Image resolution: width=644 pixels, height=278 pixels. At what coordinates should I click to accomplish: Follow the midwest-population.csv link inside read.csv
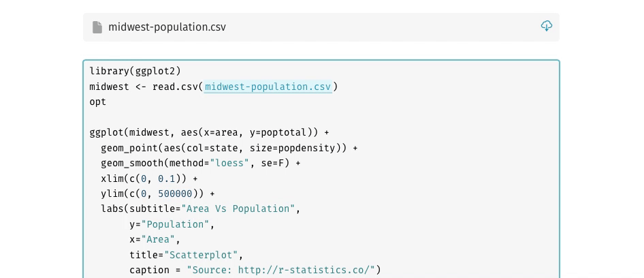[268, 87]
